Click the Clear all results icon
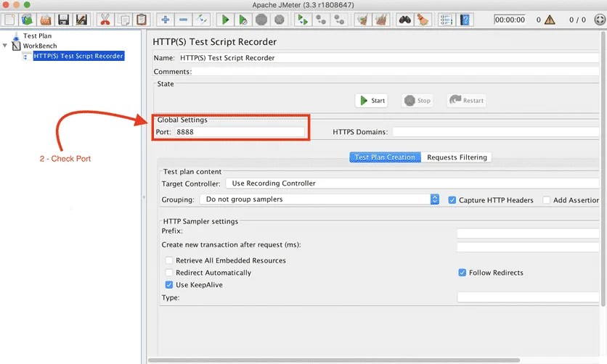The width and height of the screenshot is (607, 364). pyautogui.click(x=381, y=20)
